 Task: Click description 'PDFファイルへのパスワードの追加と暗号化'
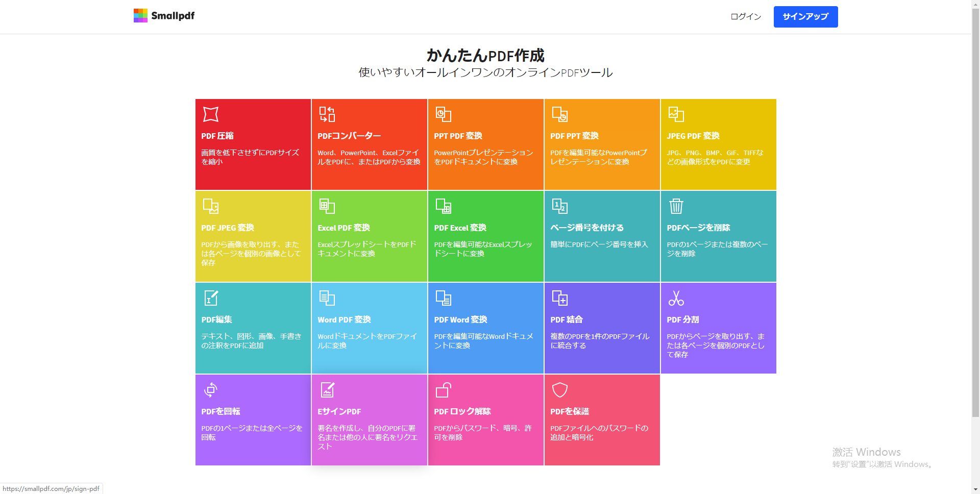pyautogui.click(x=599, y=433)
